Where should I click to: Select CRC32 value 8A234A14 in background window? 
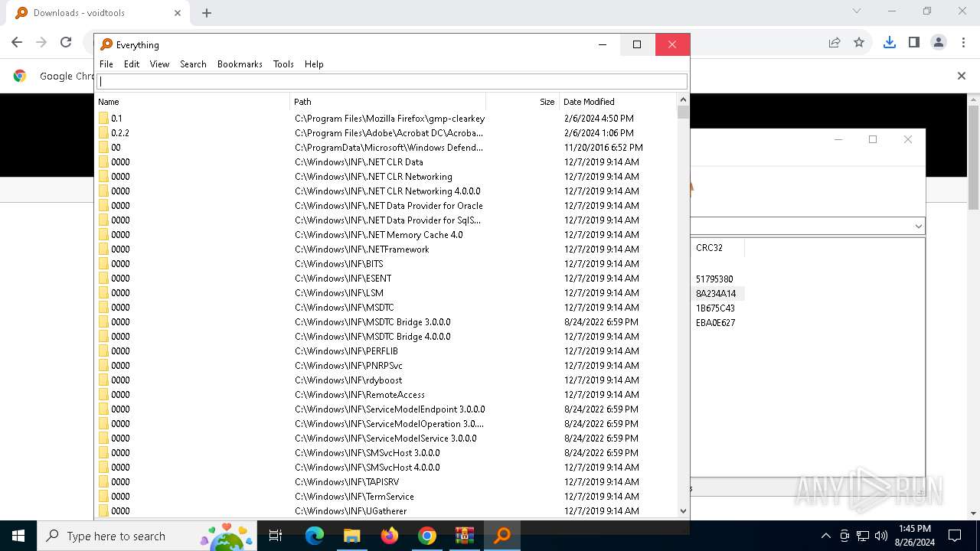(x=716, y=294)
